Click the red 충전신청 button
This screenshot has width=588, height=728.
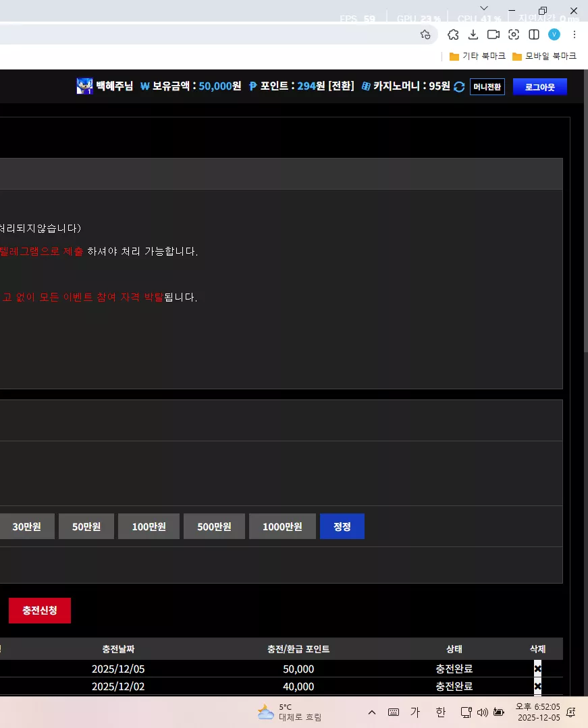point(40,611)
